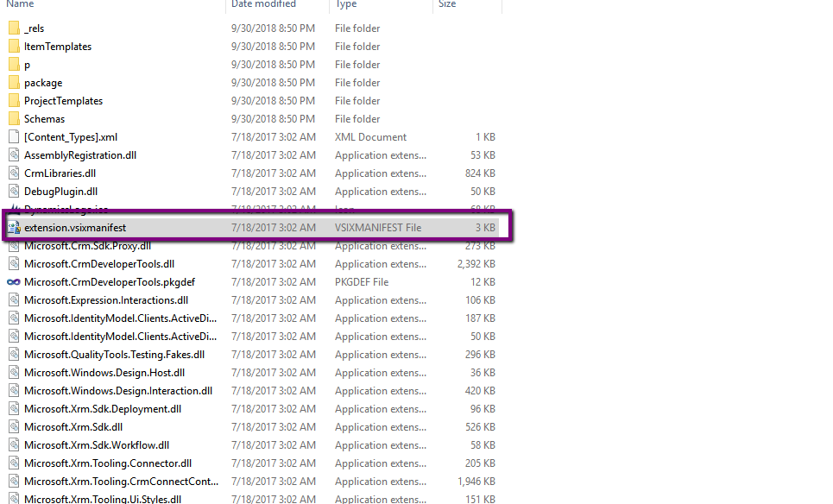The height and width of the screenshot is (504, 833).
Task: Select the CrmLibraries.dll file name
Action: tap(60, 173)
